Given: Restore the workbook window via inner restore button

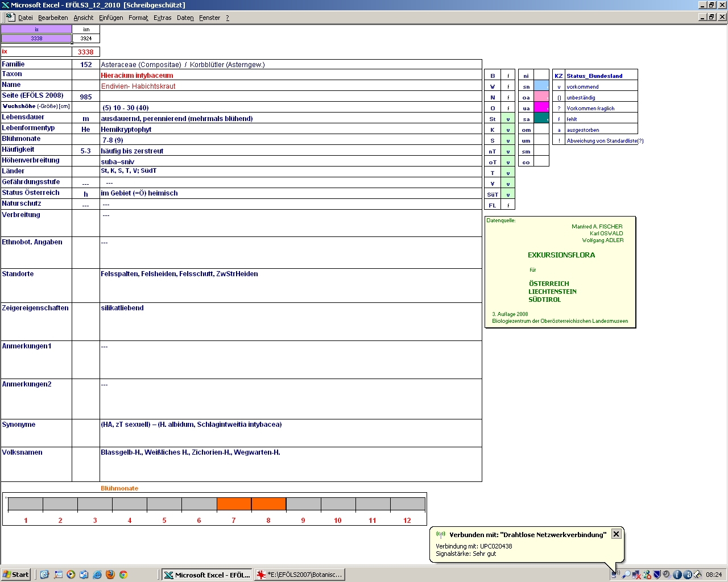Looking at the screenshot, I should click(x=712, y=17).
